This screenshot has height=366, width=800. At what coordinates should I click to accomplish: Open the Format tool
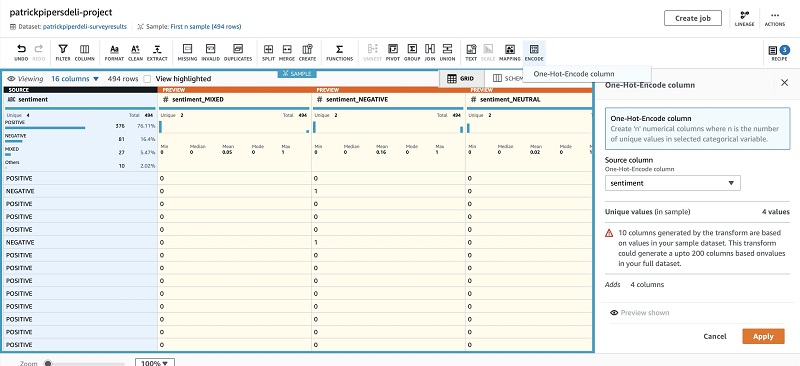tap(114, 52)
